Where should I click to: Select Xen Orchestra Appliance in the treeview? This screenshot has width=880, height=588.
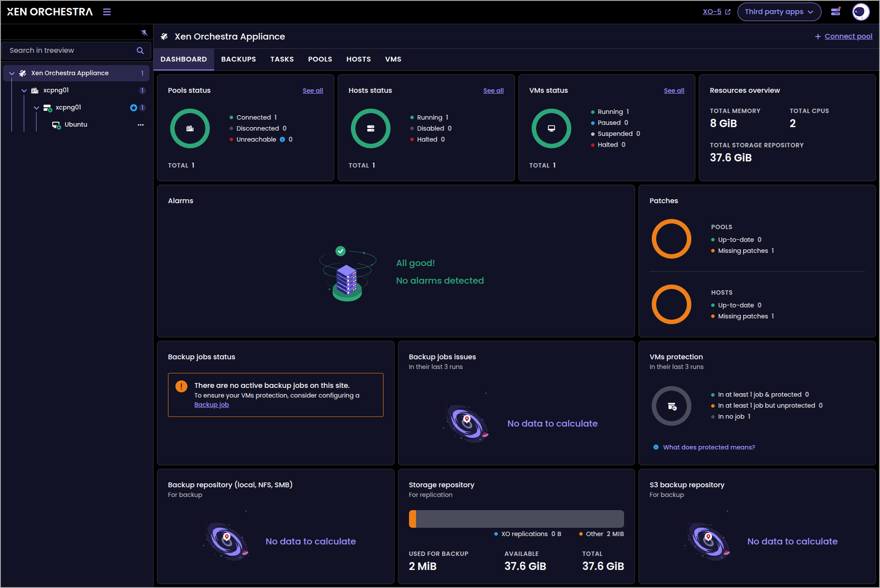(x=76, y=73)
